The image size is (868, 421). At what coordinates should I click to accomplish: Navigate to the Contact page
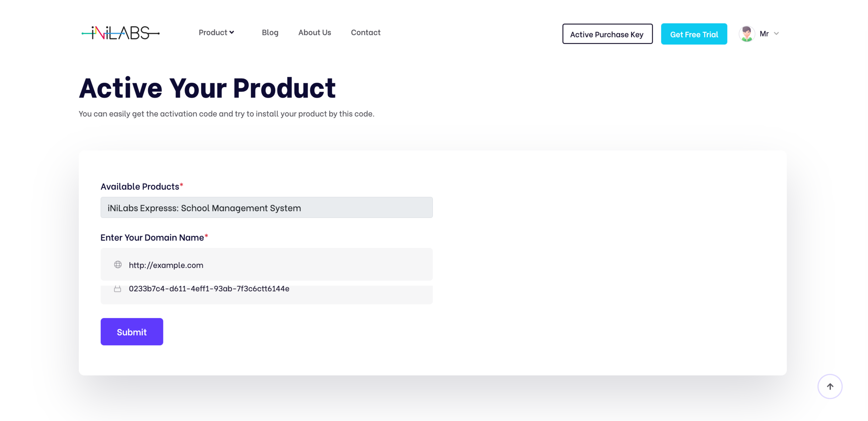[x=365, y=33]
